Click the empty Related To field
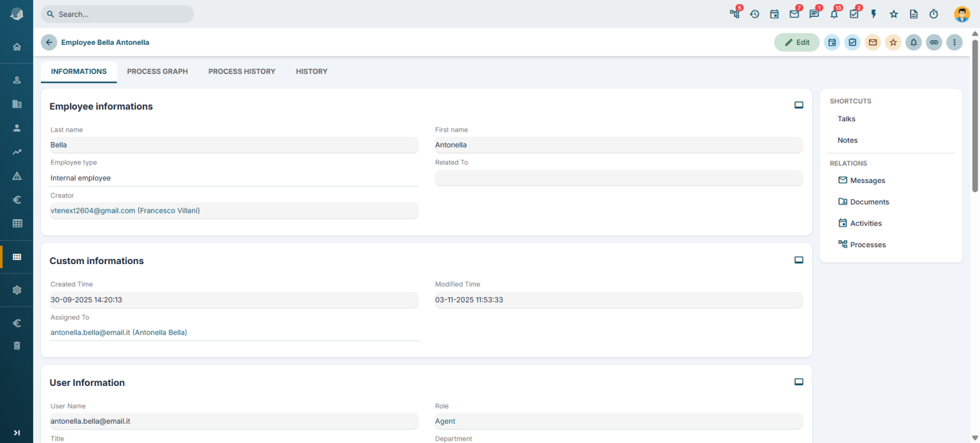 click(x=618, y=178)
